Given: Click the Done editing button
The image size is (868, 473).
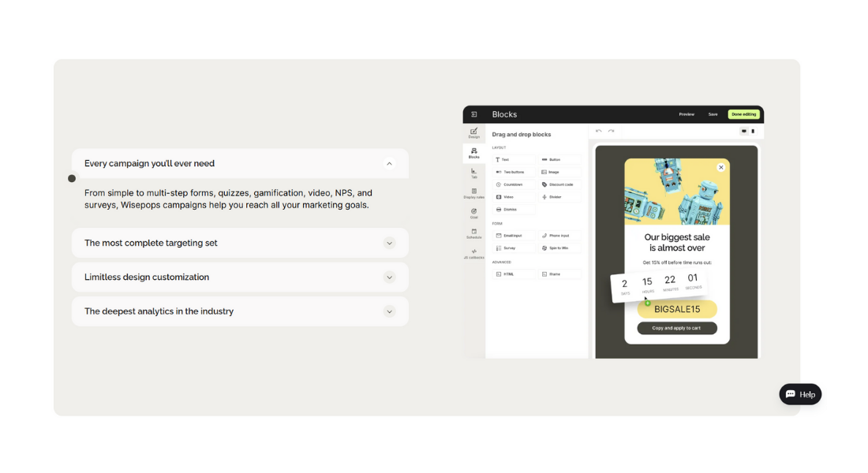Looking at the screenshot, I should click(x=743, y=114).
